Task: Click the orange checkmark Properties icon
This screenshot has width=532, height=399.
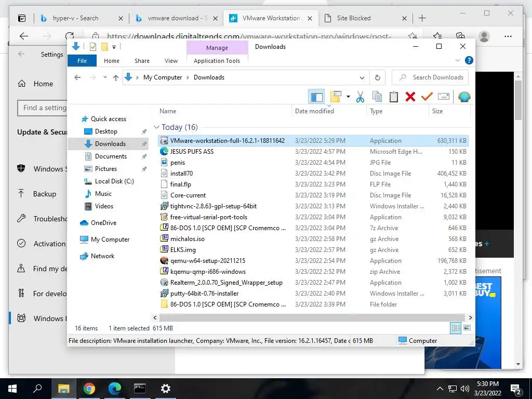Action: tap(427, 97)
